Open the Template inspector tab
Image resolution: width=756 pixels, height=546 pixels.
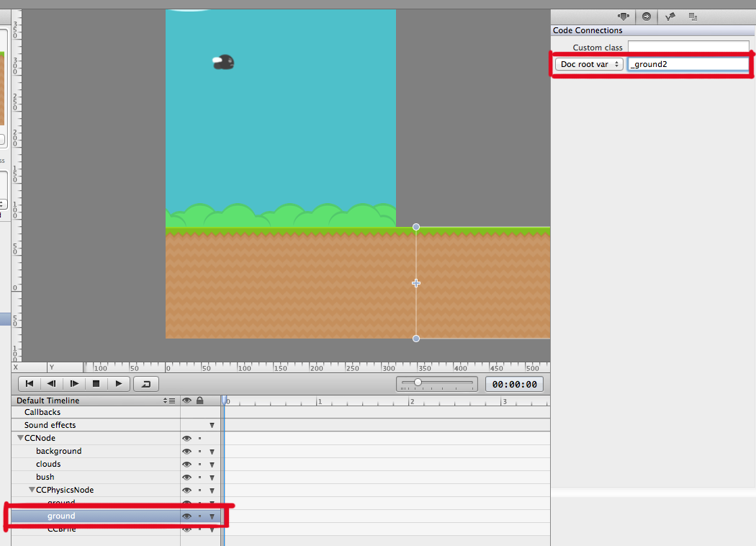(x=693, y=16)
